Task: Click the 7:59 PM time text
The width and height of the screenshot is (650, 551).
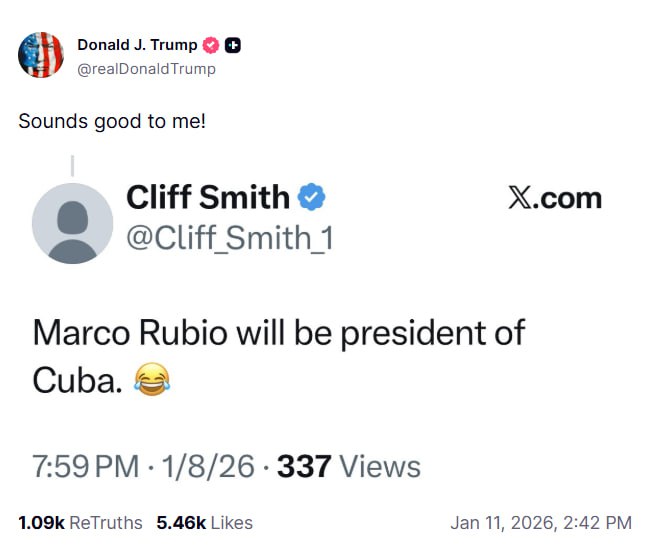Action: (x=85, y=466)
